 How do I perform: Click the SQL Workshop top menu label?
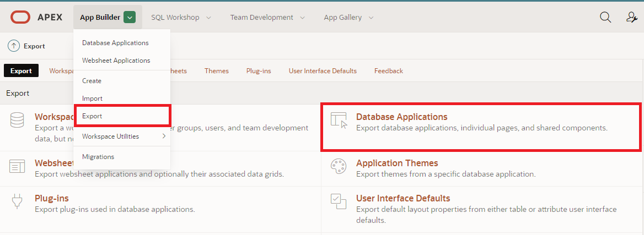point(175,17)
